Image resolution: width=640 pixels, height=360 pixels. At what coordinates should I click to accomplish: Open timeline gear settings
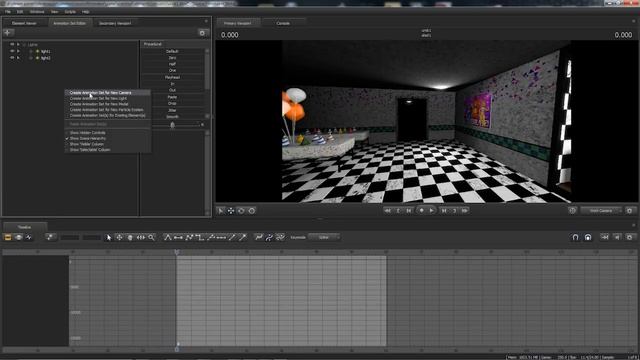coord(630,237)
